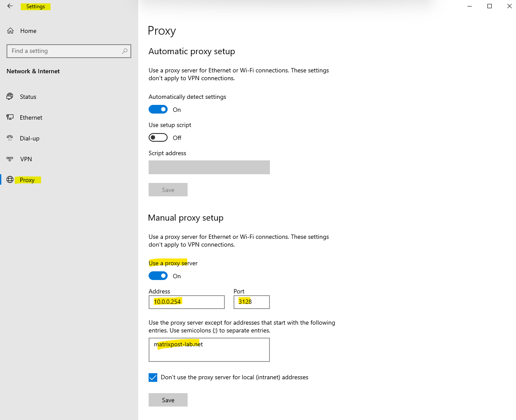Toggle Use a proxy server switch

[158, 276]
